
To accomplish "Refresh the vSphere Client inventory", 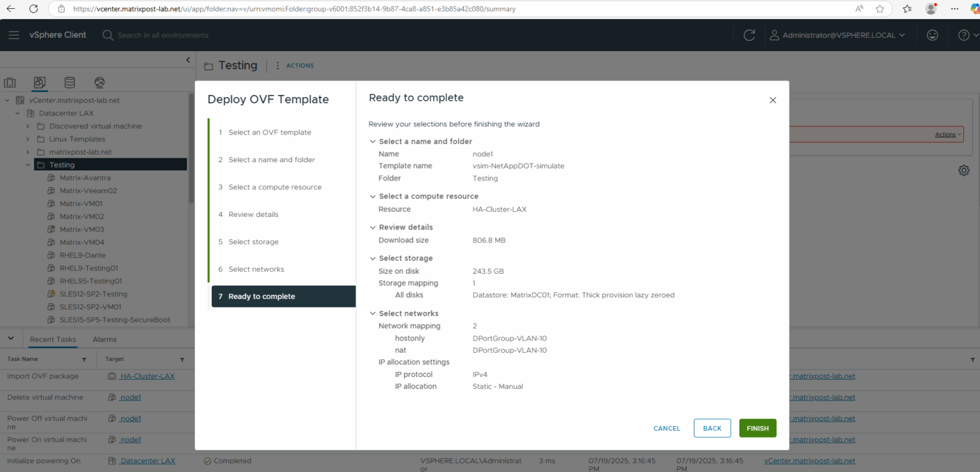I will click(749, 35).
